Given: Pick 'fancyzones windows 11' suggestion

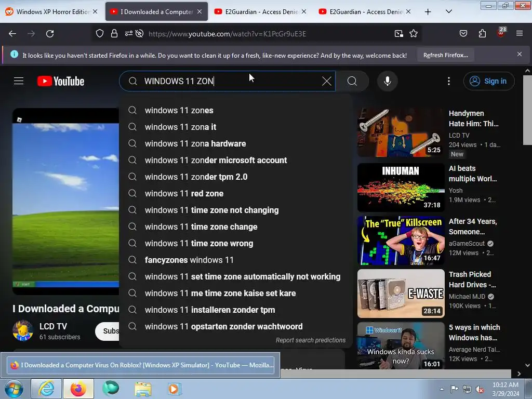Looking at the screenshot, I should pyautogui.click(x=236, y=260).
